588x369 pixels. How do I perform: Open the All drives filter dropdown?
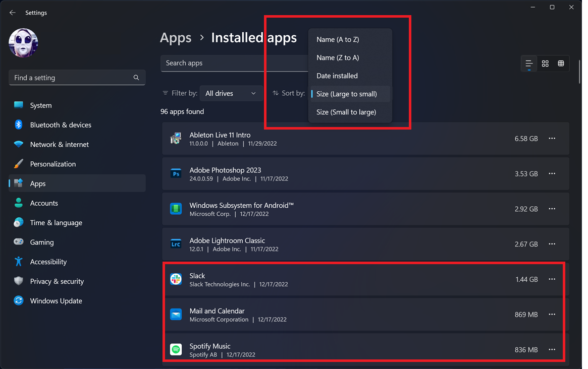231,93
